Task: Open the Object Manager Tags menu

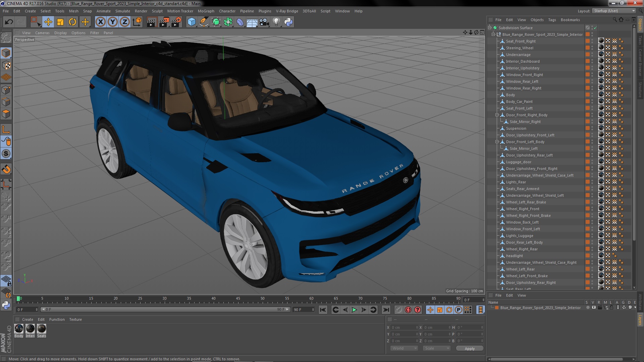Action: (552, 20)
